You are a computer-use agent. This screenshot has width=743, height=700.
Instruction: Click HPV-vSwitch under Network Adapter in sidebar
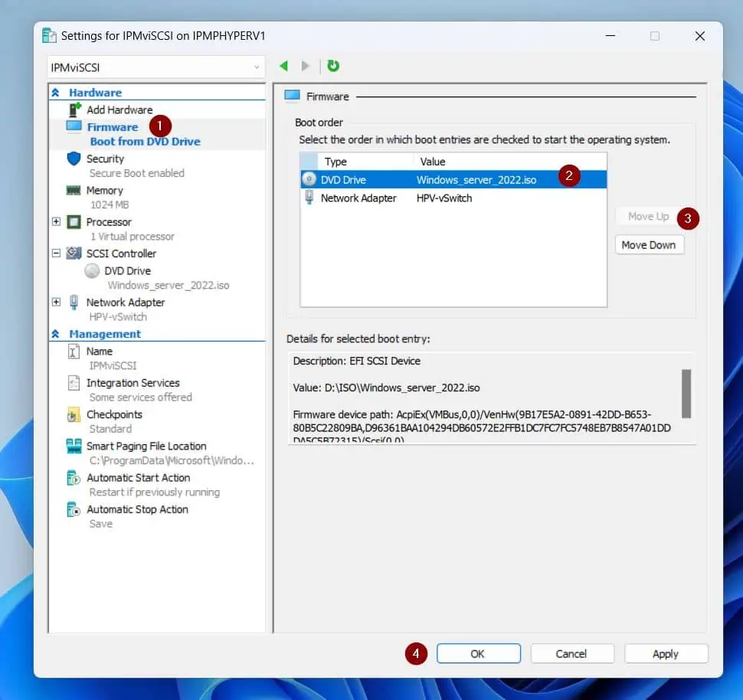(x=118, y=317)
